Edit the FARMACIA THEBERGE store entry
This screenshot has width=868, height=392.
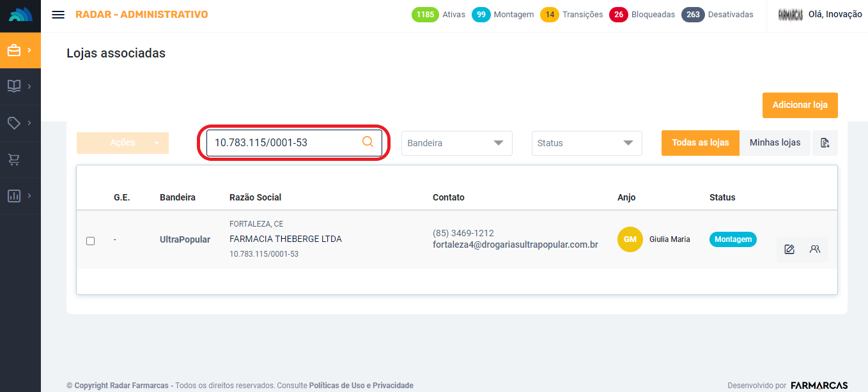point(789,250)
